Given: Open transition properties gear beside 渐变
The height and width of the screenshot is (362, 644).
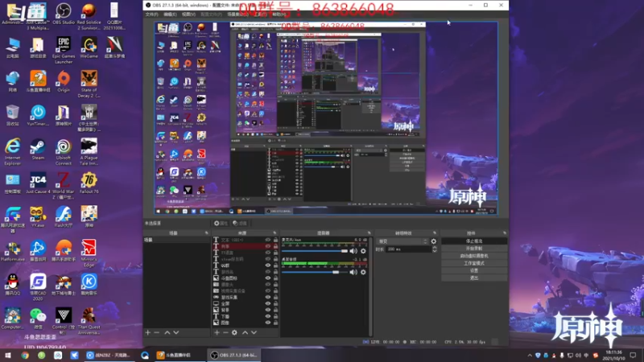Looking at the screenshot, I should point(434,241).
